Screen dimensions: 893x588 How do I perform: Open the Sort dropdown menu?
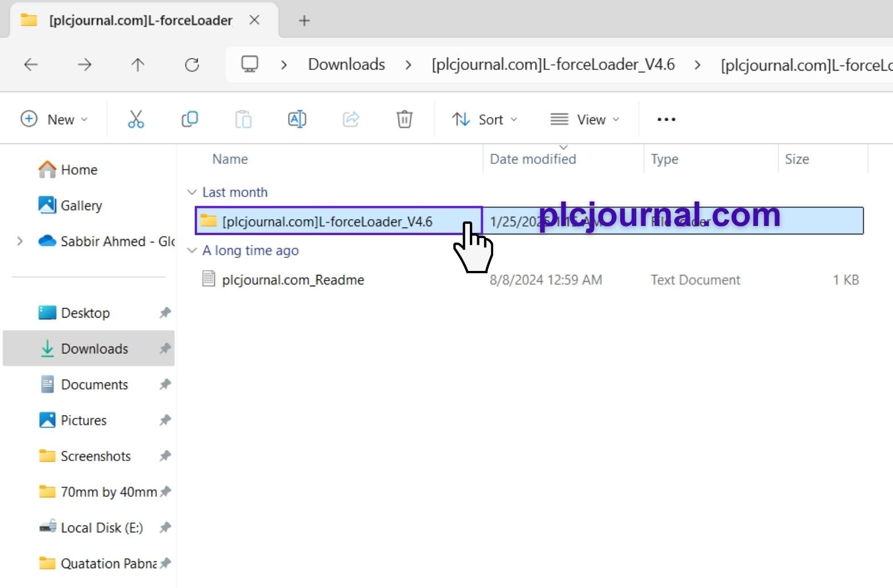coord(485,120)
